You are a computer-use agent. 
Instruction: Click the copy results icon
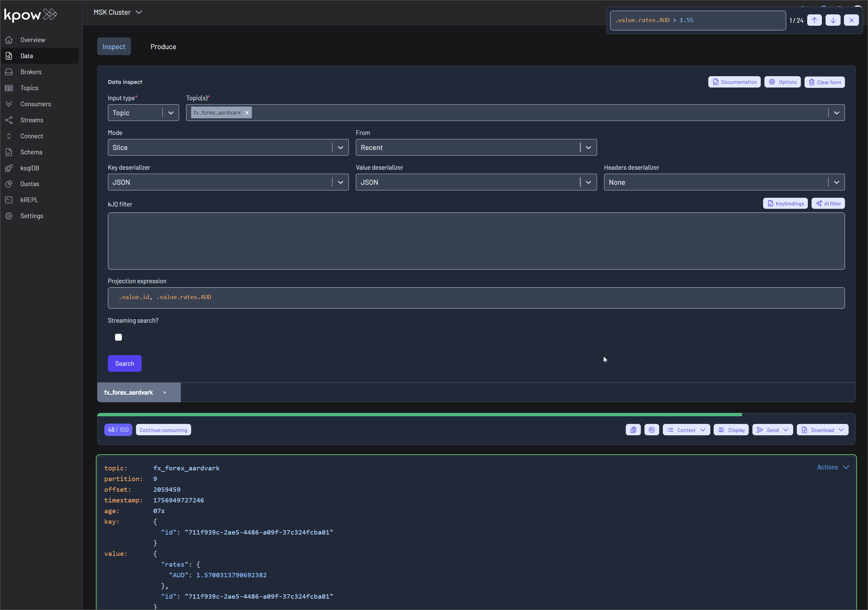pyautogui.click(x=633, y=430)
